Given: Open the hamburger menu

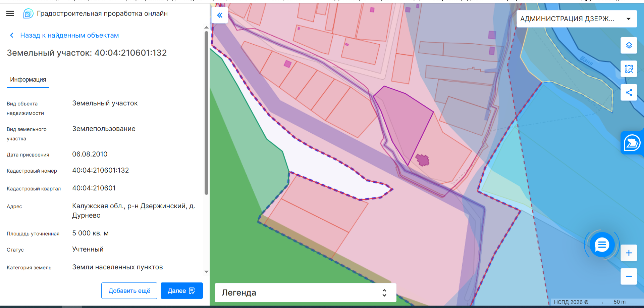Looking at the screenshot, I should click(10, 13).
